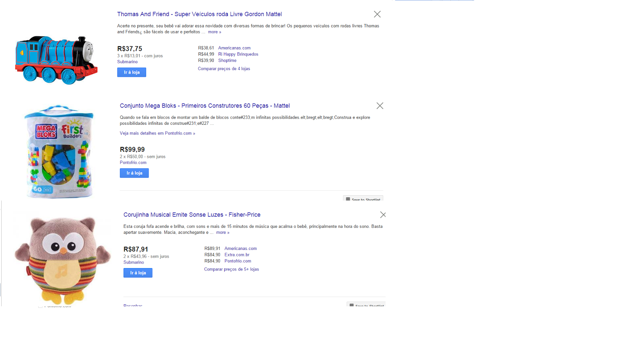The image size is (644, 355).
Task: Click the Thomas blue train product image
Action: tap(56, 60)
